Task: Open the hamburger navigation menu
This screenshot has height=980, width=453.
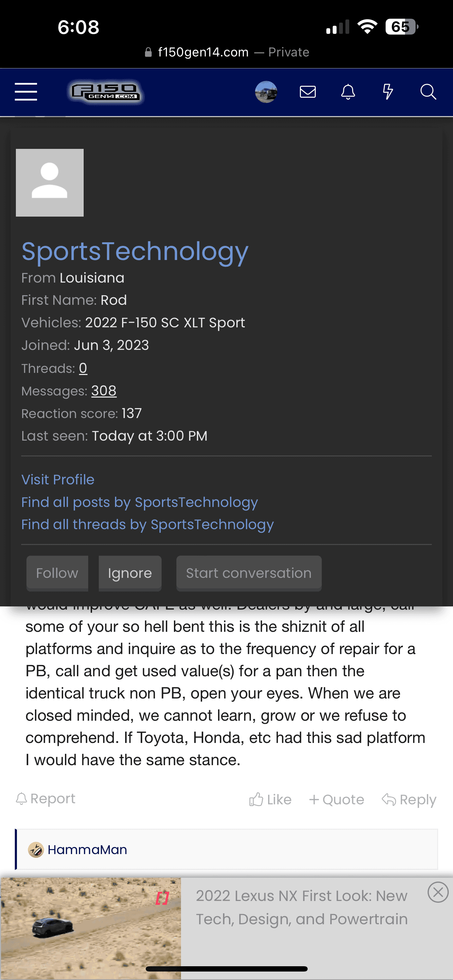Action: 26,92
